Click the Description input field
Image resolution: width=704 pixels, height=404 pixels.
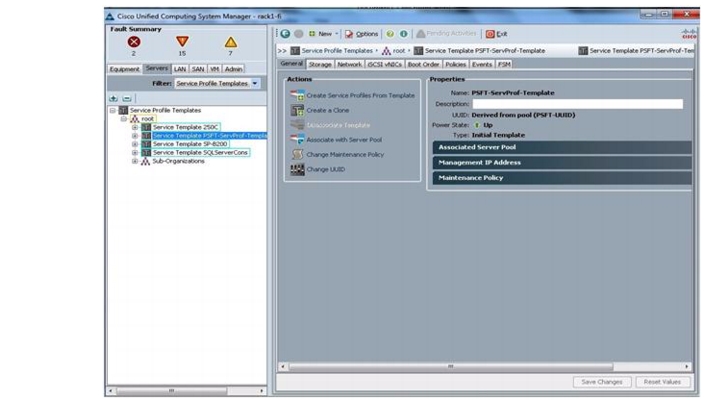pyautogui.click(x=577, y=104)
